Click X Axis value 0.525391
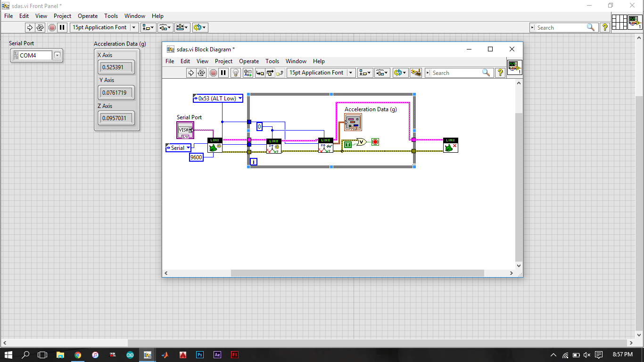Image resolution: width=644 pixels, height=362 pixels. pyautogui.click(x=116, y=67)
